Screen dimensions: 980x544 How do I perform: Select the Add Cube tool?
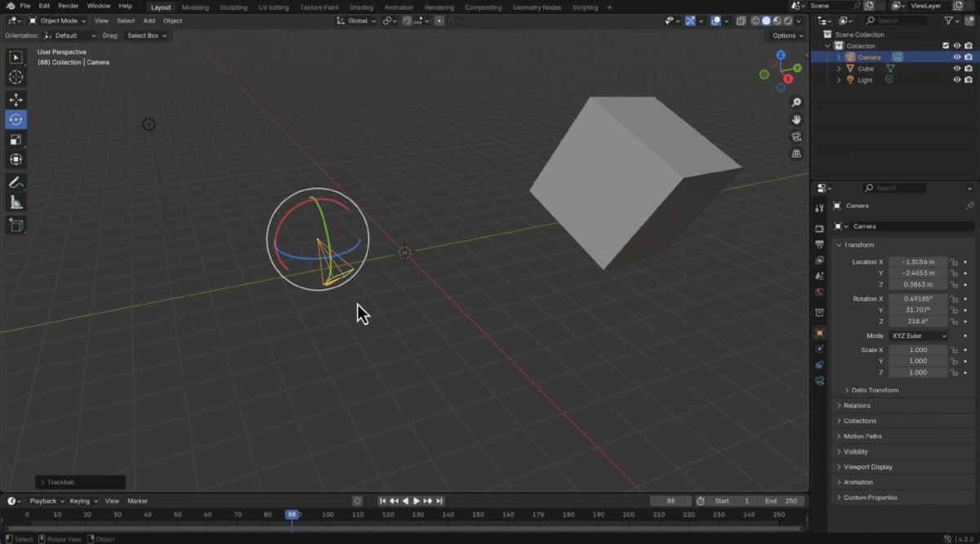16,225
